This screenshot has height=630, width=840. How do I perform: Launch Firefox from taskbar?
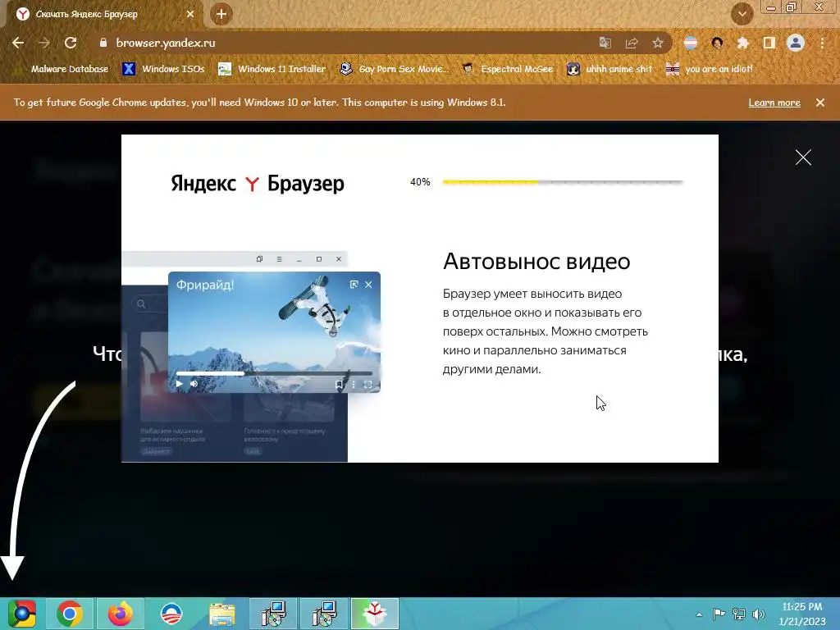(x=120, y=614)
